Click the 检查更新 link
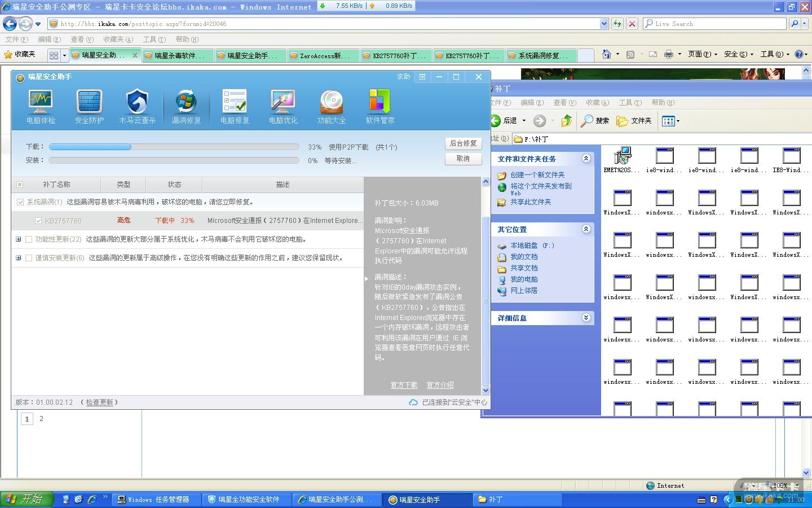 click(100, 402)
